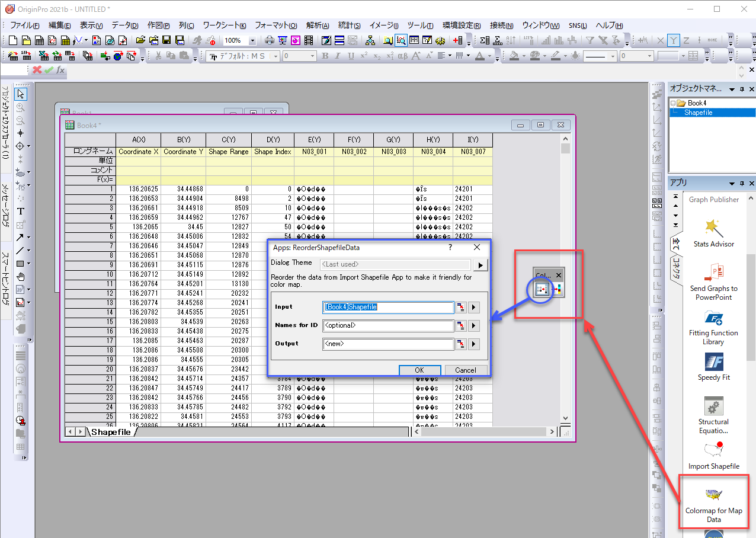
Task: Open the Names for ID flyout arrow
Action: [473, 326]
